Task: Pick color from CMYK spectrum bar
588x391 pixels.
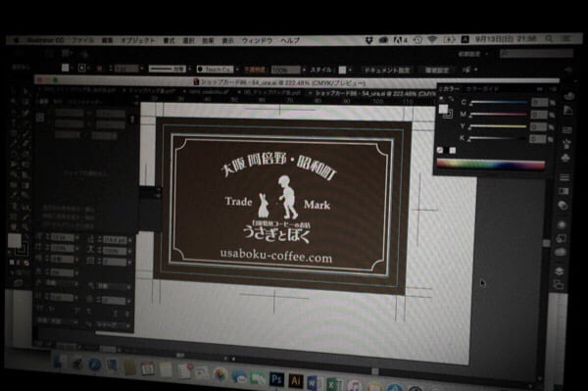Action: (x=491, y=165)
